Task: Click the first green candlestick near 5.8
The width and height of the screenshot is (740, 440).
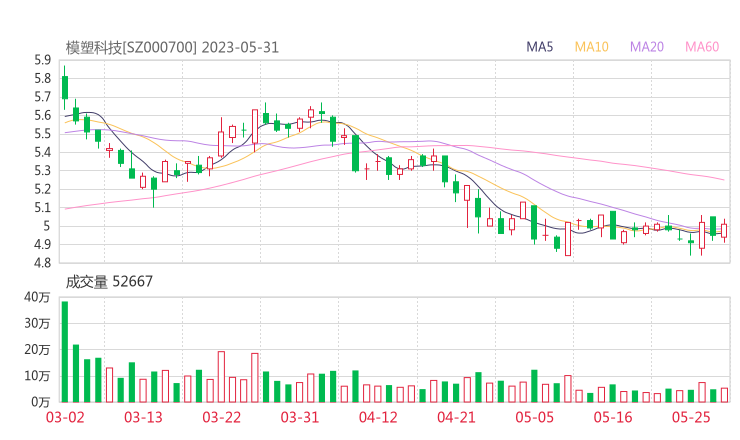Action: click(65, 87)
